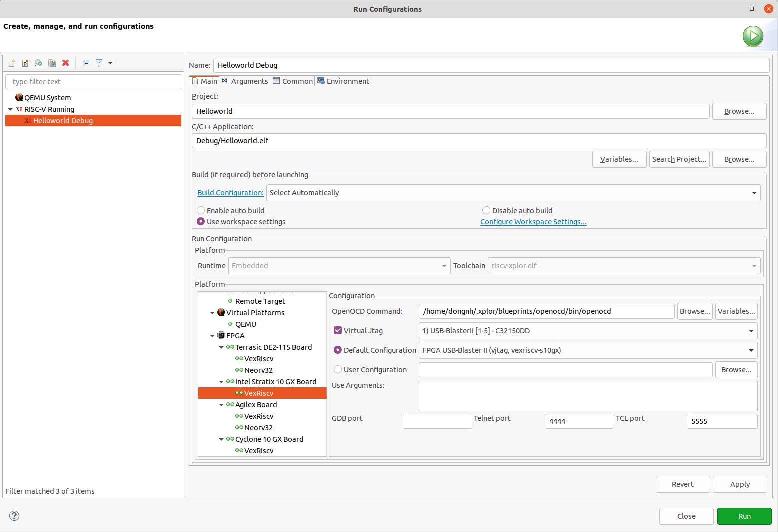Click the Neorv32 icon under Terasic DE2-115
The width and height of the screenshot is (778, 532).
click(x=239, y=370)
